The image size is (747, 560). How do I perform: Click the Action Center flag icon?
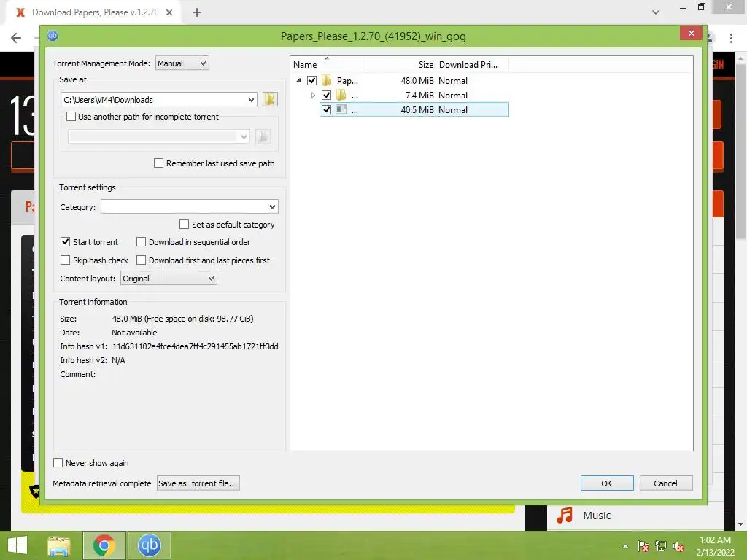(x=643, y=546)
